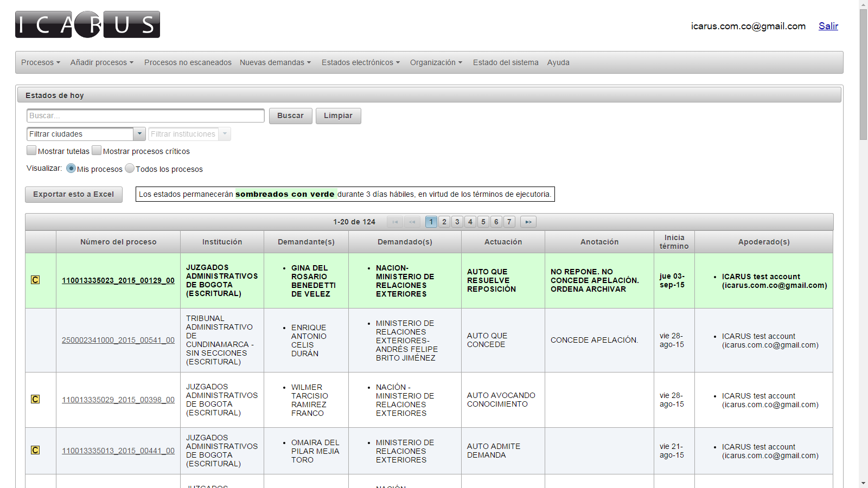The image size is (868, 488).
Task: Open process 110013335029_2015_00398_00 link
Action: 118,400
